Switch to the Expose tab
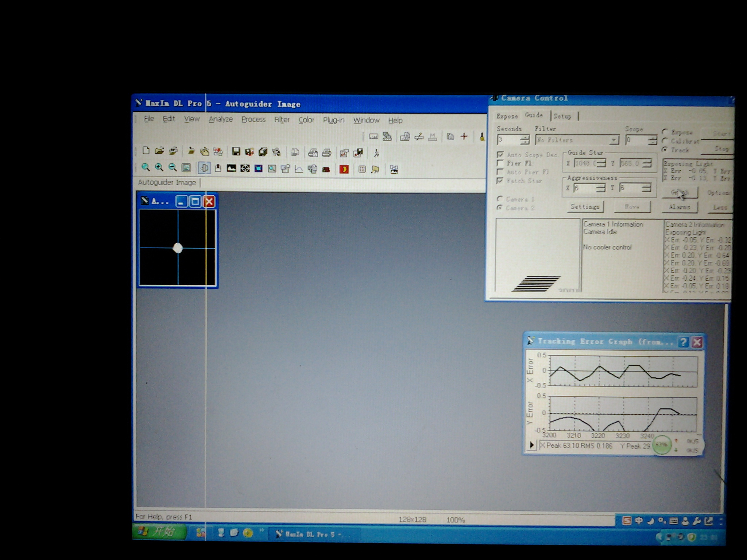The height and width of the screenshot is (560, 747). pyautogui.click(x=507, y=116)
